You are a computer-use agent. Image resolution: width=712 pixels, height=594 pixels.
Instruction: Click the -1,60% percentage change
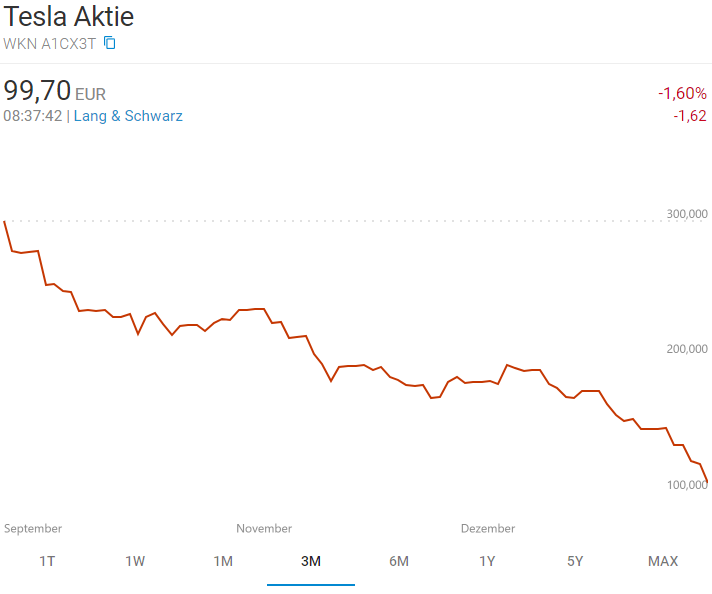(x=681, y=93)
